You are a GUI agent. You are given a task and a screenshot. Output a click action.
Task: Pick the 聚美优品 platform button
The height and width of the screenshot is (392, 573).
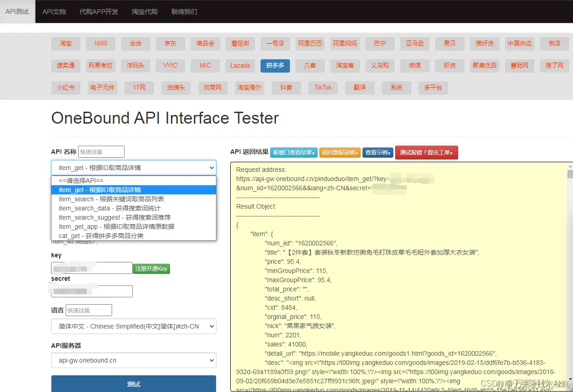tap(485, 66)
